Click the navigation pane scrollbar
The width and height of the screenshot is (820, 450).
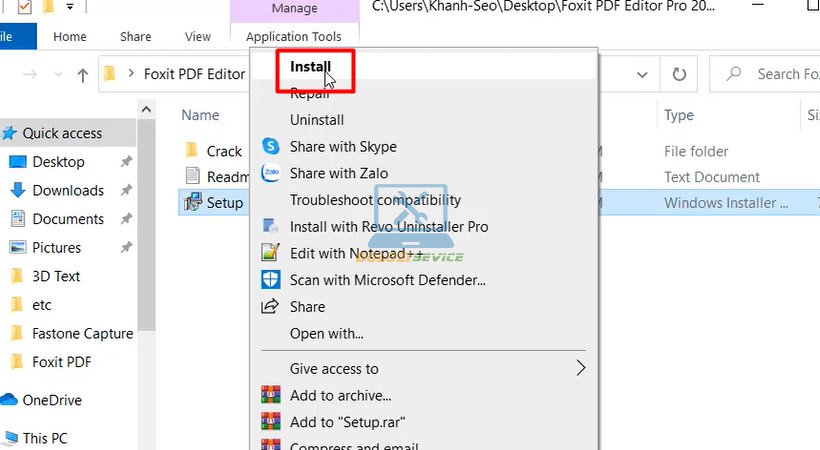pos(147,250)
